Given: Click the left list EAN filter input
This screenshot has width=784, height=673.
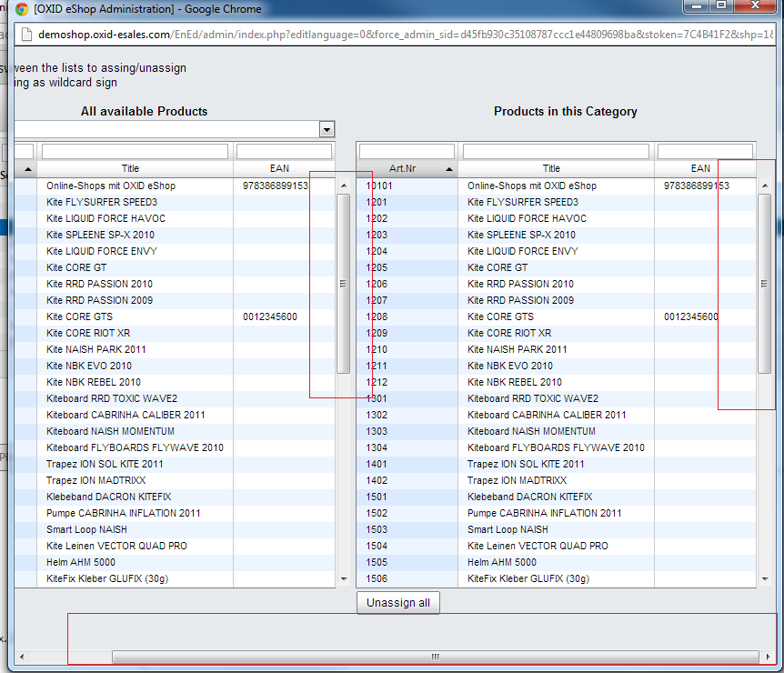Looking at the screenshot, I should tap(284, 151).
